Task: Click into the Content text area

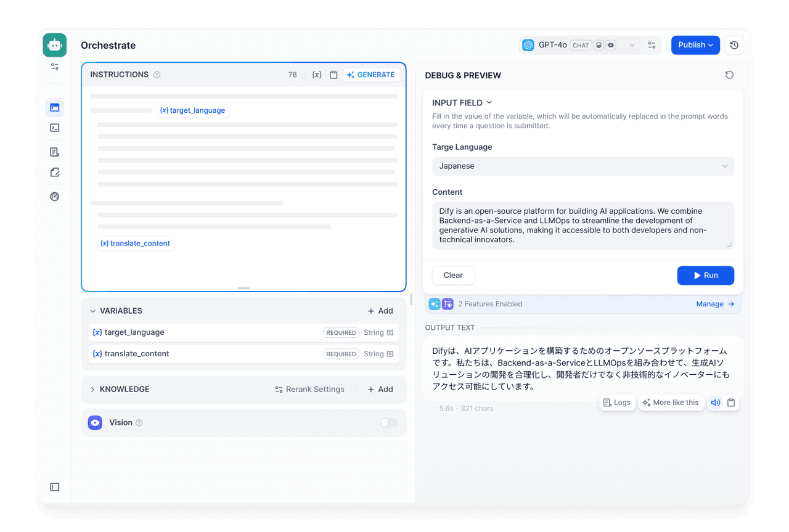Action: click(583, 226)
